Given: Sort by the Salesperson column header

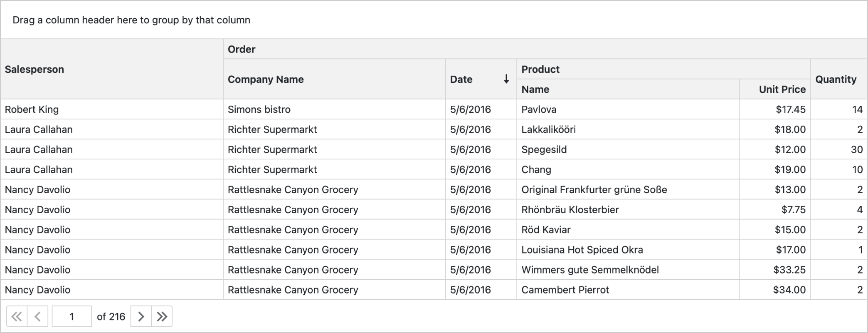Looking at the screenshot, I should coord(35,69).
